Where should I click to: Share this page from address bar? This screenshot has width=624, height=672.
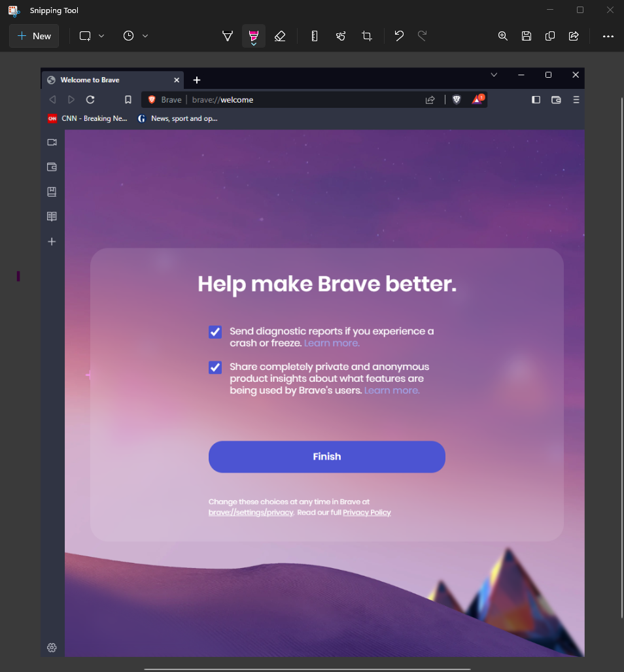coord(430,100)
